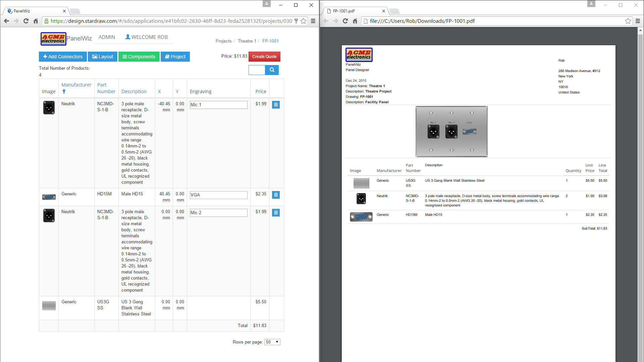644x362 pixels.
Task: Open the Components menu
Action: point(139,57)
